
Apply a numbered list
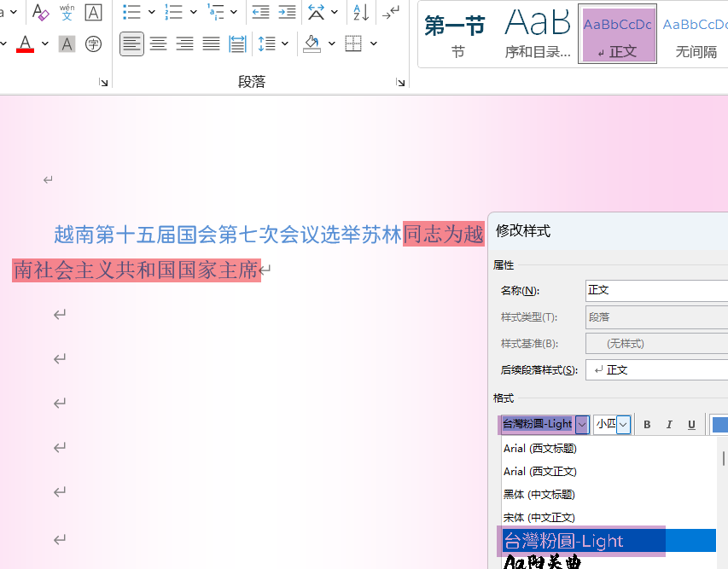(x=173, y=12)
